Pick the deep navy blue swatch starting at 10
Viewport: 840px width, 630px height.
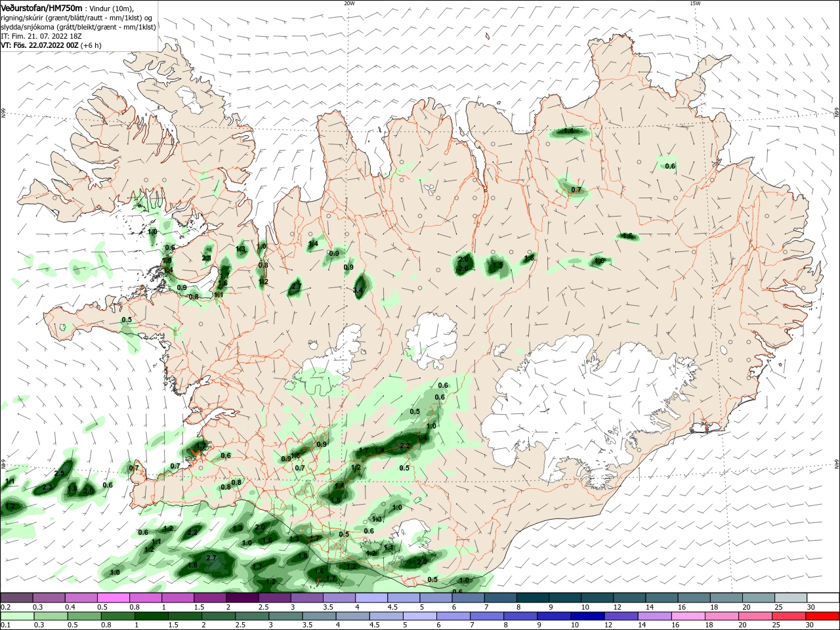point(586,616)
